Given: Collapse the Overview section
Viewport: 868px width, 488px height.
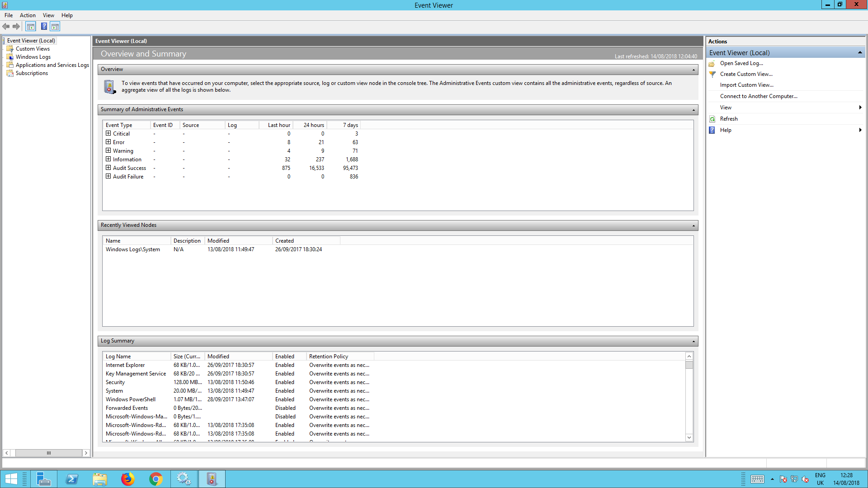Looking at the screenshot, I should tap(693, 70).
